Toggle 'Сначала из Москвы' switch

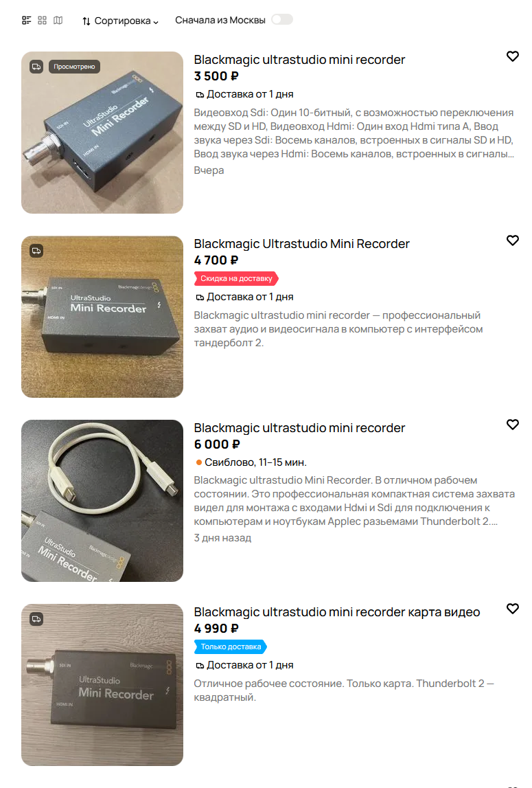pos(282,20)
